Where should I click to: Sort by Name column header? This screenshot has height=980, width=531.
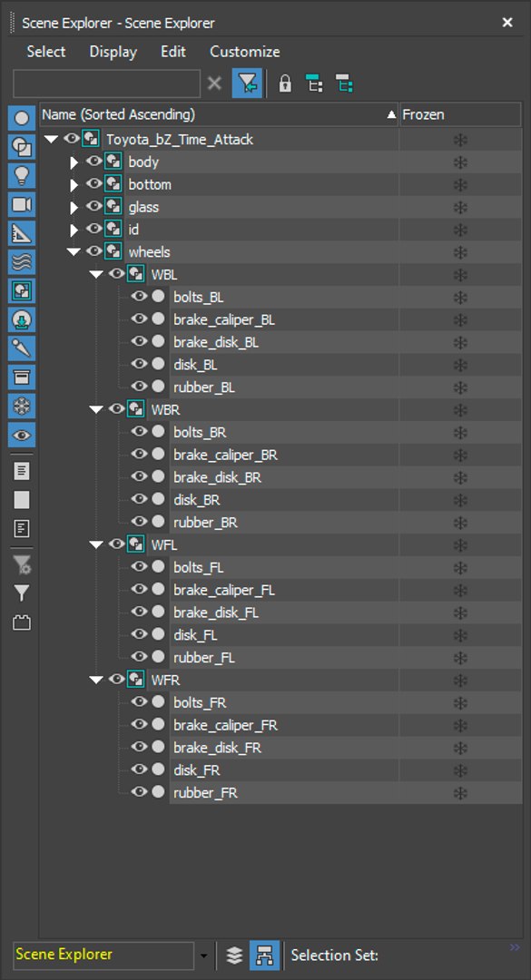(219, 115)
